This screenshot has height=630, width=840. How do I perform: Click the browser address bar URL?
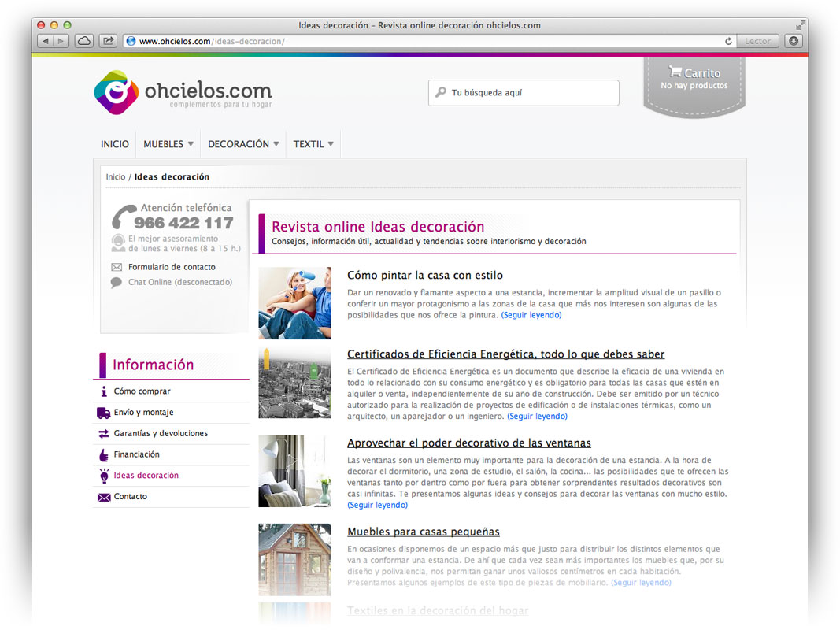tap(212, 41)
